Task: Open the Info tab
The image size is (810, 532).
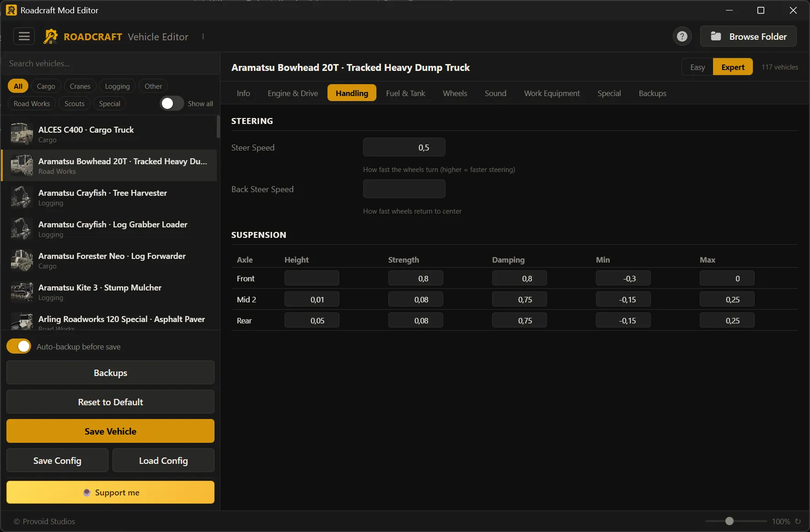Action: tap(243, 93)
